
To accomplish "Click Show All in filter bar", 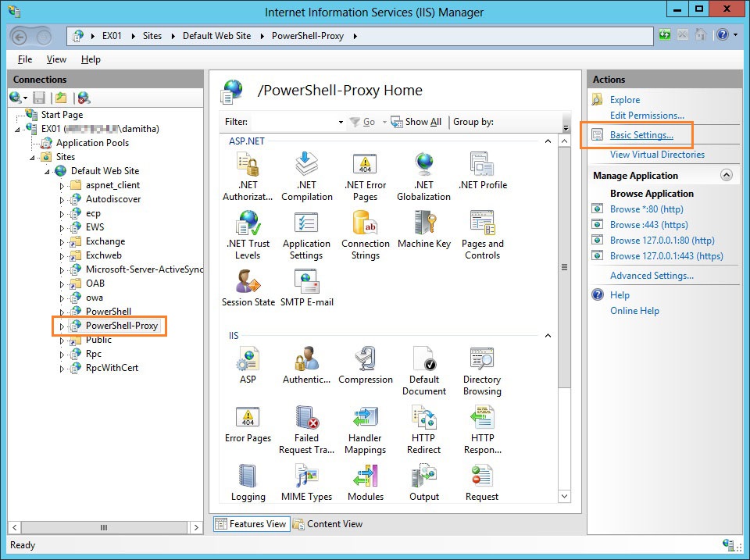I will pyautogui.click(x=416, y=122).
